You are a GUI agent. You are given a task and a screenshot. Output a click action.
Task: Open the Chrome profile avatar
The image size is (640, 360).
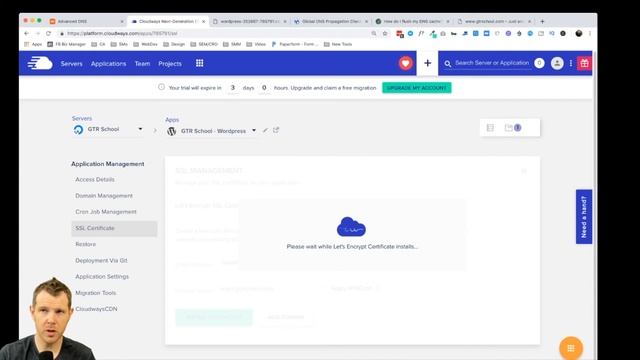tap(579, 33)
